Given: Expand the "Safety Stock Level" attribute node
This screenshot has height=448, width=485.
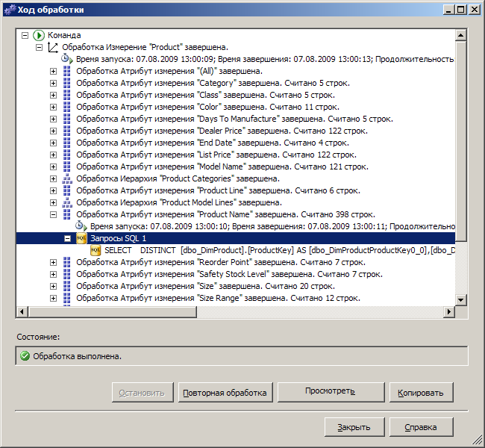Looking at the screenshot, I should tap(54, 275).
